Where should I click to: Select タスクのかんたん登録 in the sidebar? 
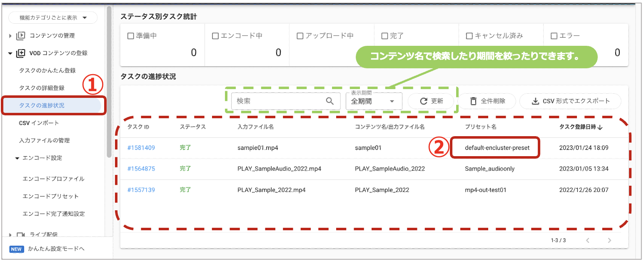(x=47, y=71)
